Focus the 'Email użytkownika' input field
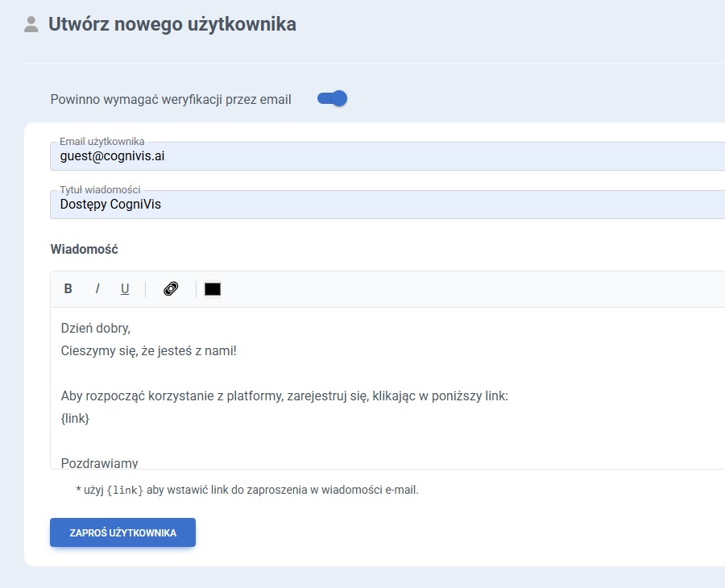Screen dimensions: 725x588 pos(387,157)
